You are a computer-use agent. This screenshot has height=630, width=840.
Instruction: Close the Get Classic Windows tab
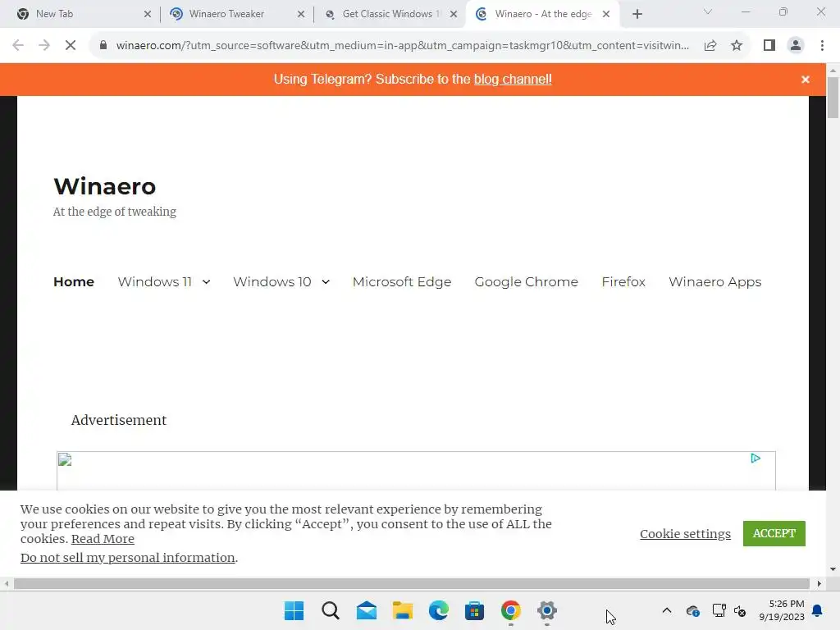pyautogui.click(x=453, y=15)
